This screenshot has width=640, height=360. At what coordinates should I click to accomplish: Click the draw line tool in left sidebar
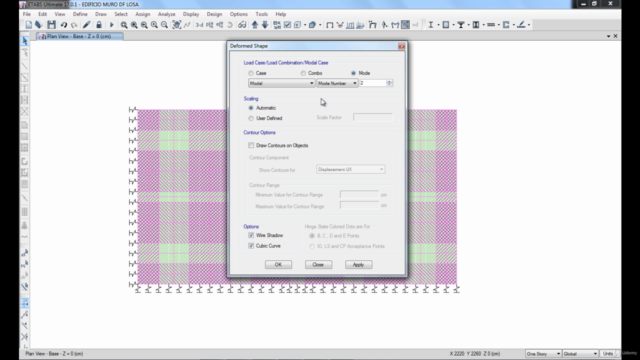24,65
